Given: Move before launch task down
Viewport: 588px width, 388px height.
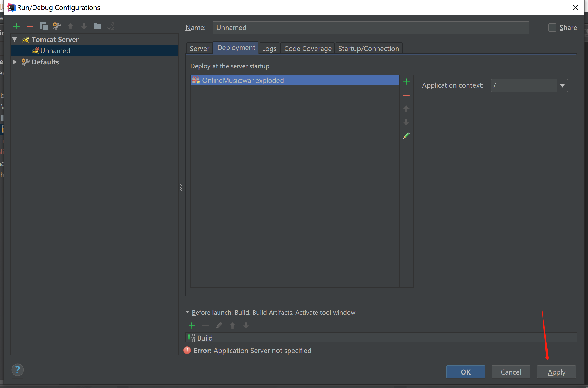Looking at the screenshot, I should (x=246, y=325).
